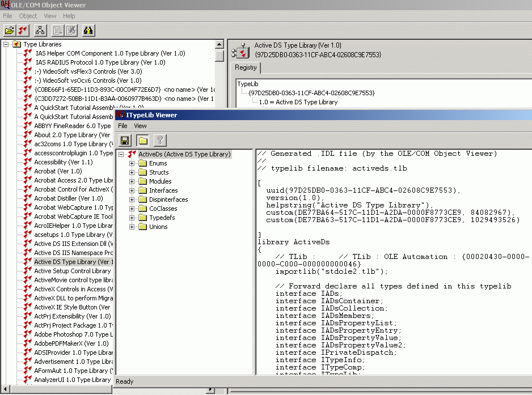Click the Enums folder icon
This screenshot has height=395, width=532.
143,163
